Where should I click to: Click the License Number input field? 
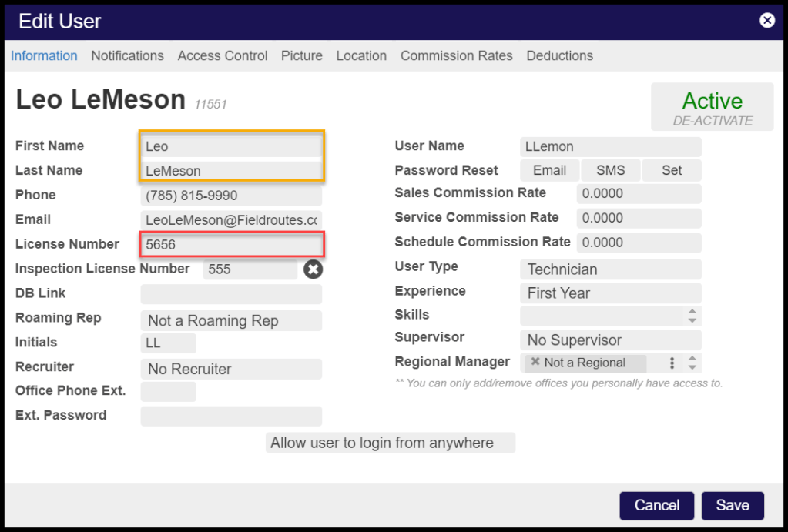(232, 245)
